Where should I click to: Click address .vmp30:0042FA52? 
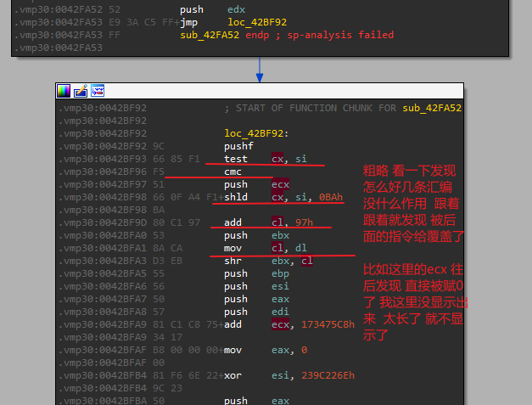coord(59,9)
